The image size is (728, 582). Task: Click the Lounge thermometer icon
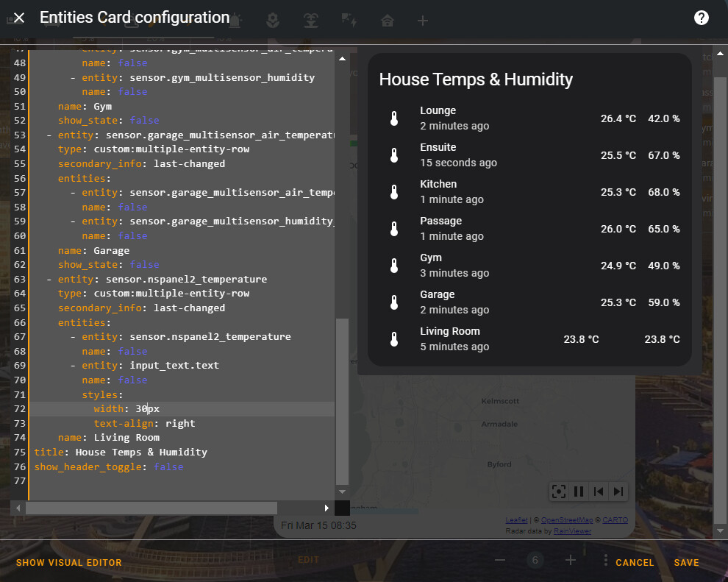click(394, 118)
